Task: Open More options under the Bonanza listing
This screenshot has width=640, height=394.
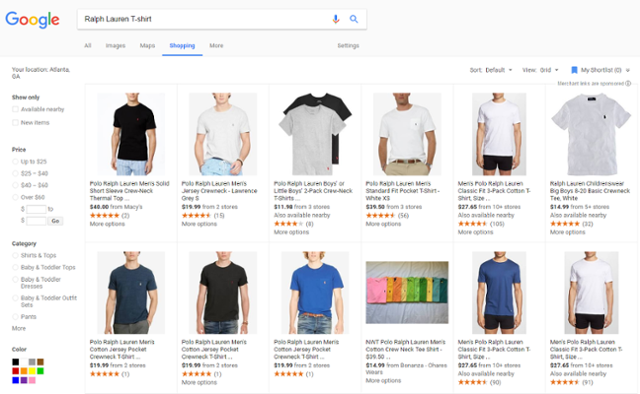Action: pyautogui.click(x=383, y=381)
